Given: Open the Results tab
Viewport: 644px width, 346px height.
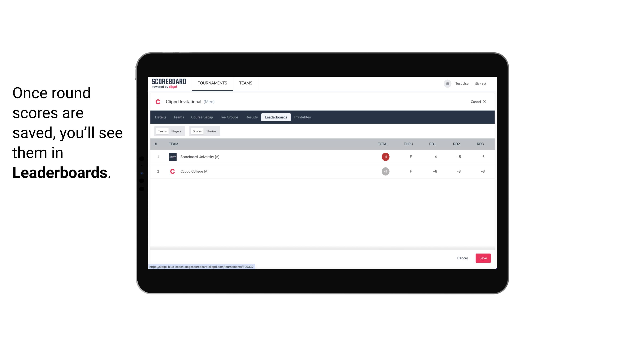Looking at the screenshot, I should [x=251, y=117].
